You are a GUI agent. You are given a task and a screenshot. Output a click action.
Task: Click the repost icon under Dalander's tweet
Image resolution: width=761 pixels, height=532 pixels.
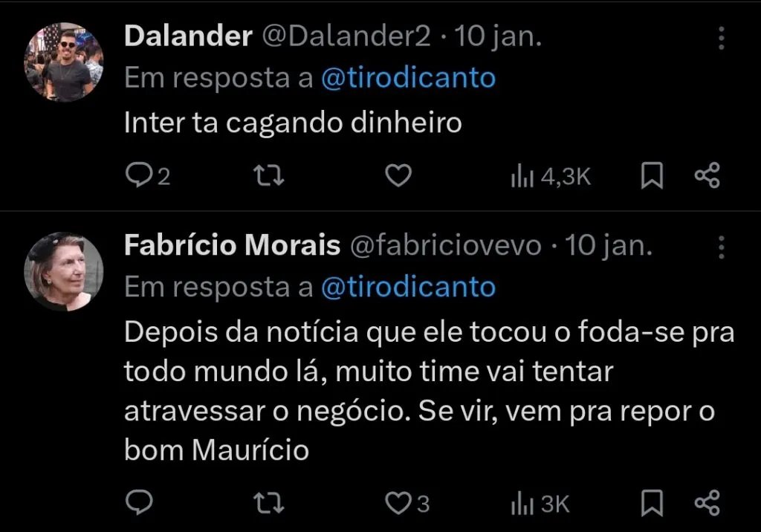[x=267, y=175]
